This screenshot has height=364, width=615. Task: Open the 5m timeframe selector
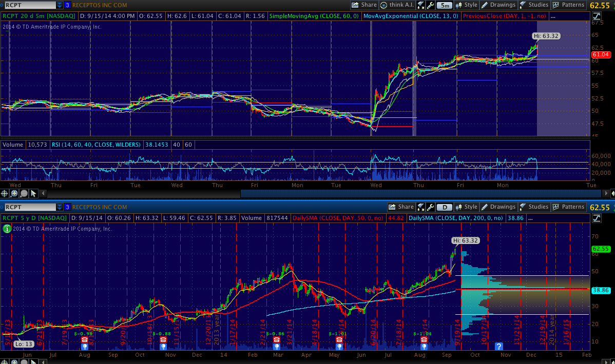445,5
